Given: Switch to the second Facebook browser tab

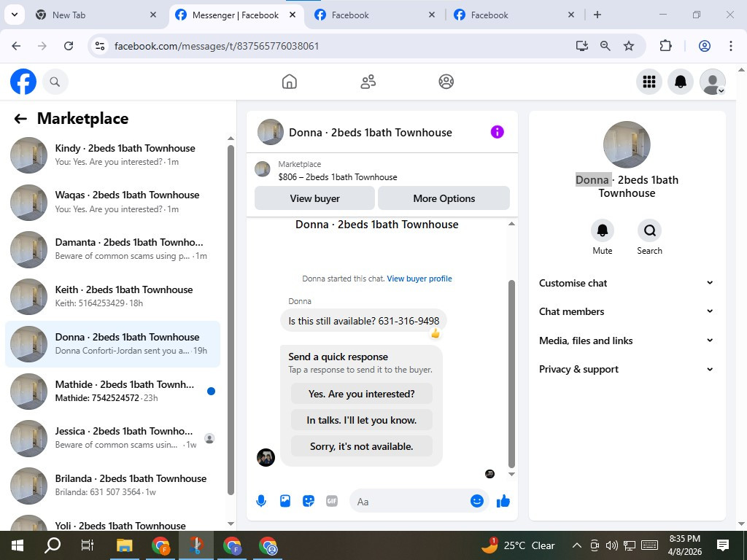Looking at the screenshot, I should (374, 15).
